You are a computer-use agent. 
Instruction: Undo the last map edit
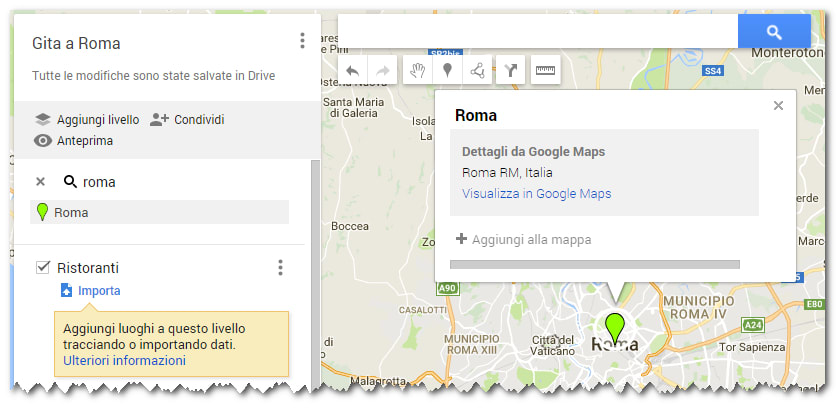point(352,70)
